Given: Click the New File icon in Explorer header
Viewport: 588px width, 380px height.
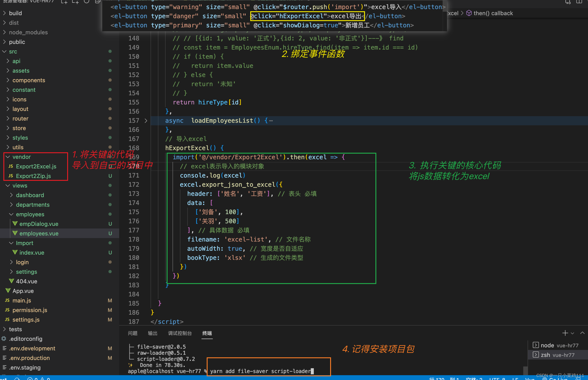Looking at the screenshot, I should [64, 2].
